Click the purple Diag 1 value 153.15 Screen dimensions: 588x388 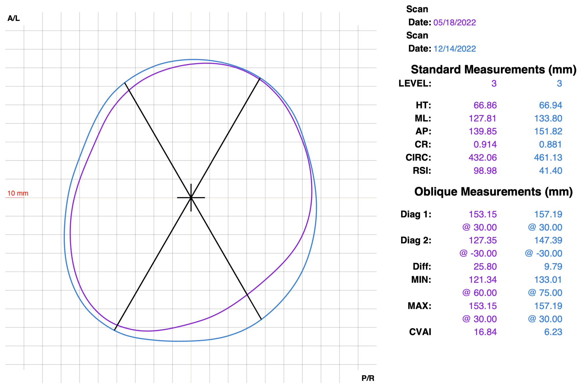point(482,214)
